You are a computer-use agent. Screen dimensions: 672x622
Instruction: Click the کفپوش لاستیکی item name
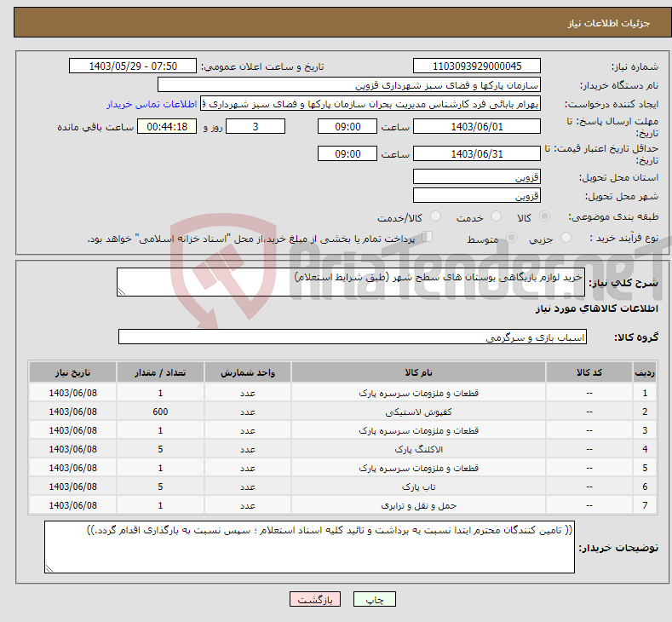click(418, 412)
